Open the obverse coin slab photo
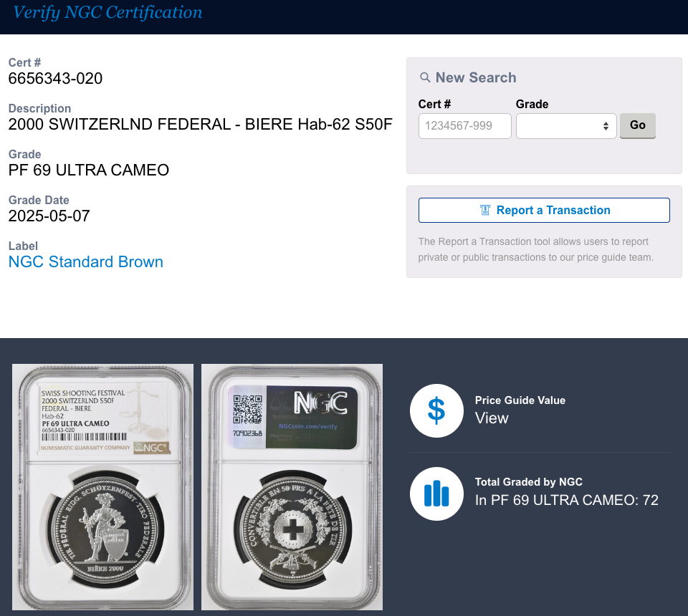This screenshot has height=616, width=688. coord(102,486)
